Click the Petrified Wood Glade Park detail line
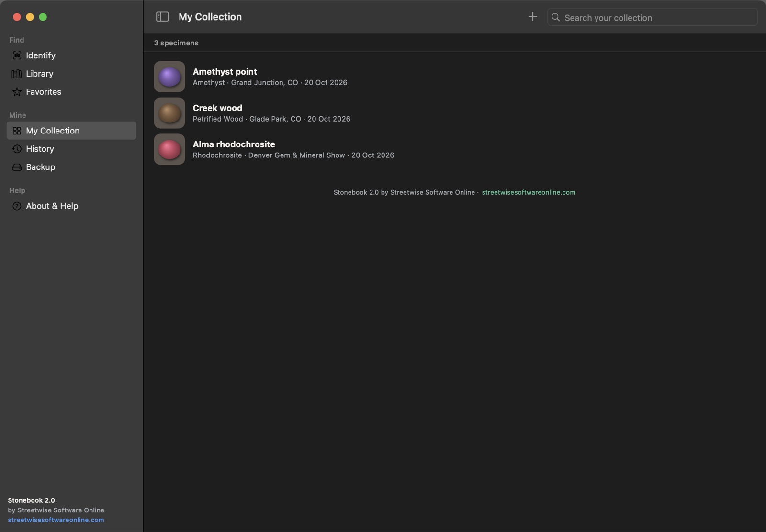The height and width of the screenshot is (532, 766). 271,119
